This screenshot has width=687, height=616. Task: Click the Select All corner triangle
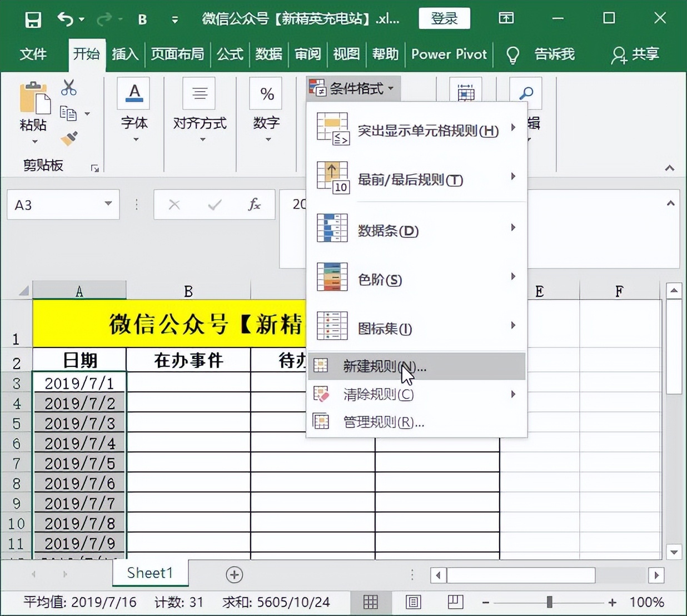[x=23, y=291]
